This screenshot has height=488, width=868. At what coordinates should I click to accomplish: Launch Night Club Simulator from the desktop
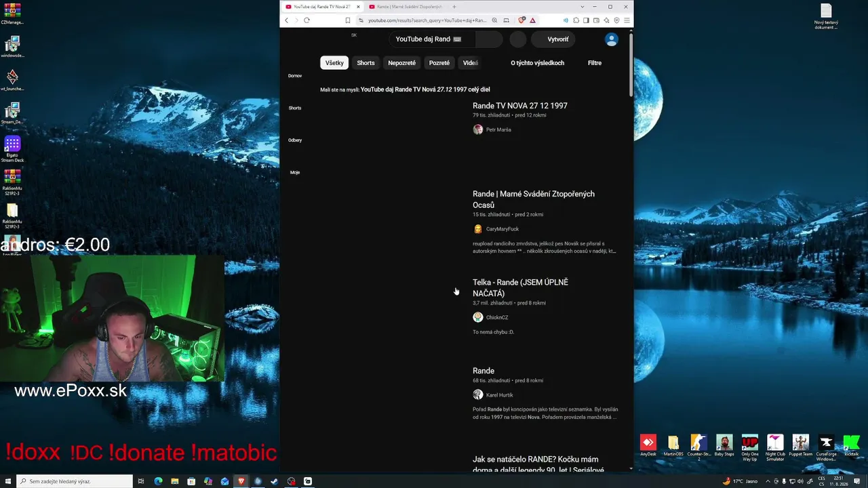tap(775, 447)
